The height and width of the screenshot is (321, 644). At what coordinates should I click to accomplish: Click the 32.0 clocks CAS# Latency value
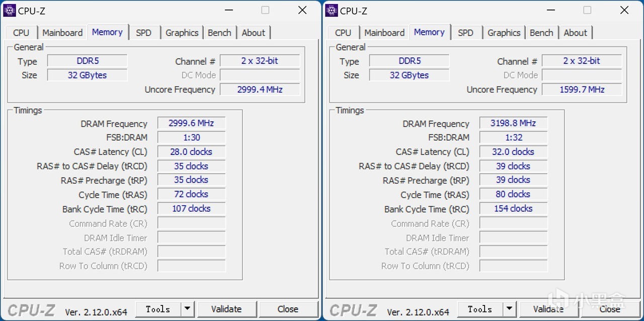pos(513,151)
